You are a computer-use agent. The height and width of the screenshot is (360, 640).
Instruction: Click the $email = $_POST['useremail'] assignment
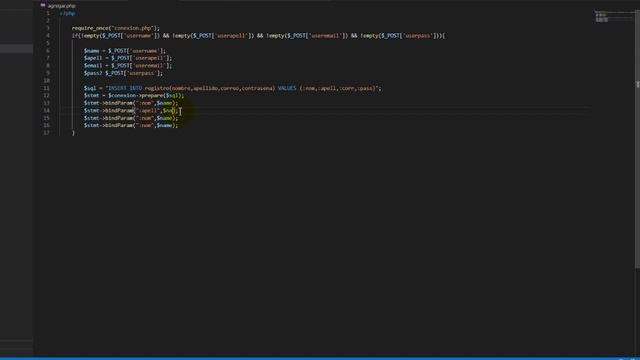pos(128,66)
